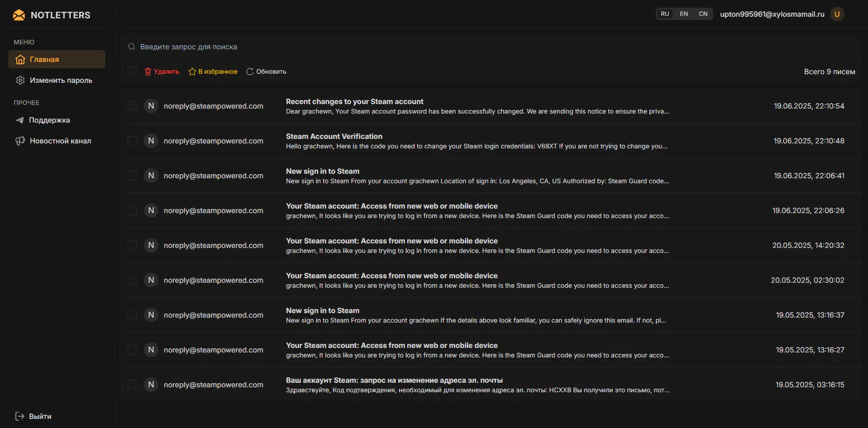This screenshot has width=868, height=428.
Task: Open Ваш аккаунт Steam: запрос на изменение email
Action: (x=394, y=380)
